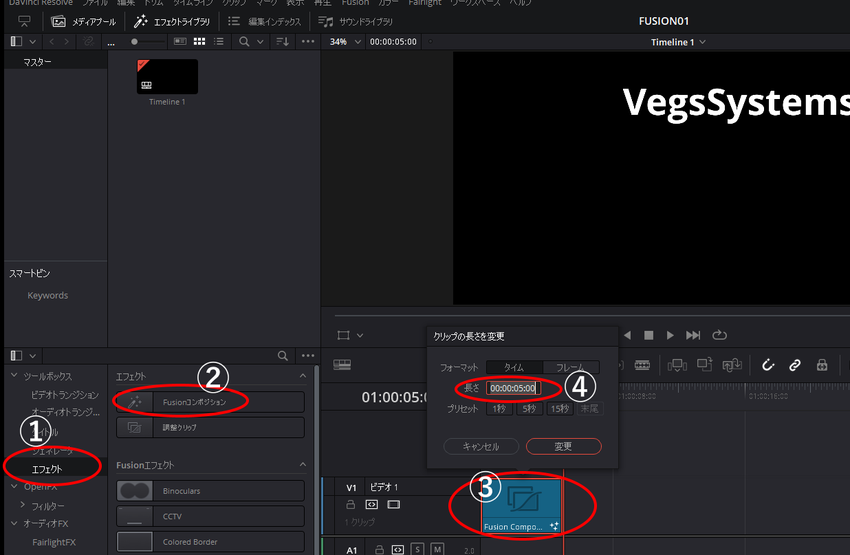Click the 長さ duration input field 00:00:05:00
The width and height of the screenshot is (850, 555).
click(513, 388)
